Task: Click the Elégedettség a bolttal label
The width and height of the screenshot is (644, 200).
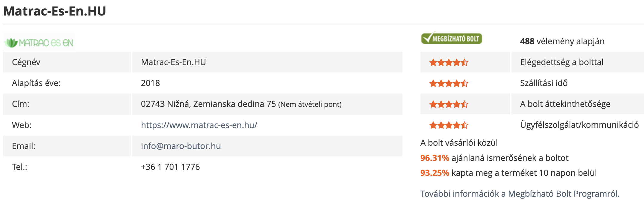Action: point(562,62)
